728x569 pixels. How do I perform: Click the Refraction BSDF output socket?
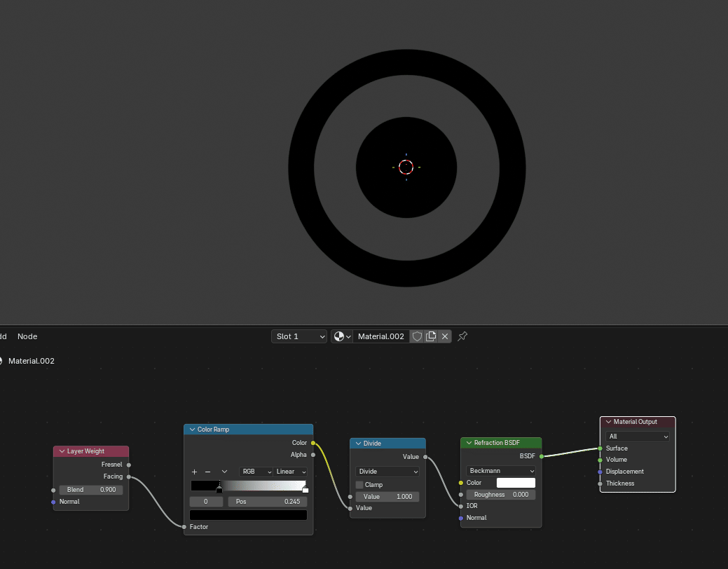542,457
